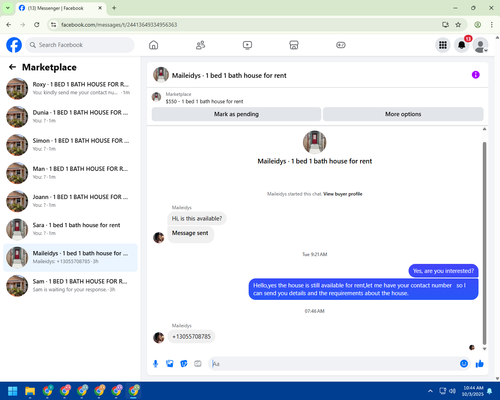Click the Facebook logo
The width and height of the screenshot is (500, 400).
click(x=14, y=45)
